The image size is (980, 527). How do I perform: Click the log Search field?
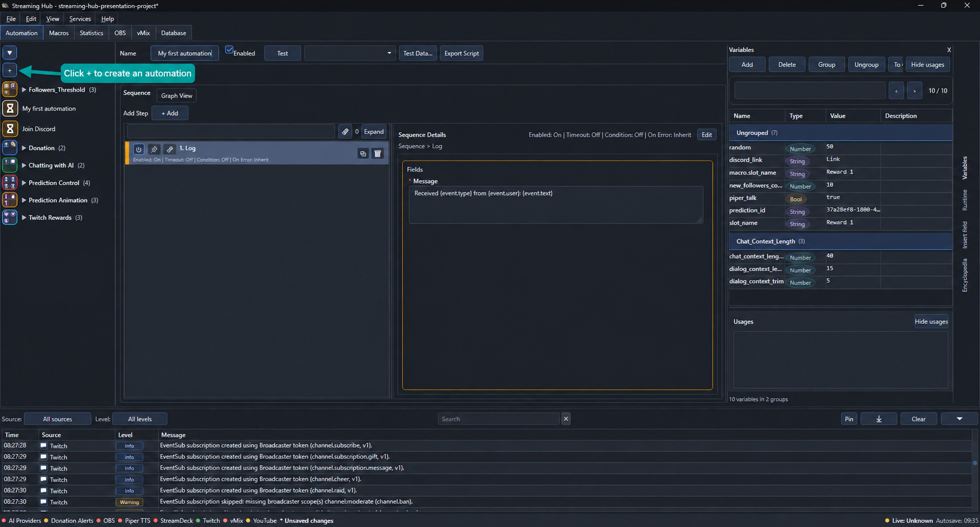pyautogui.click(x=499, y=419)
